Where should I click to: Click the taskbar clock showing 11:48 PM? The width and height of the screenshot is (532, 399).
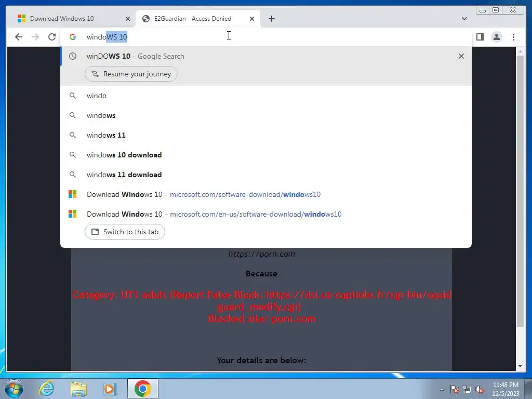pos(506,389)
